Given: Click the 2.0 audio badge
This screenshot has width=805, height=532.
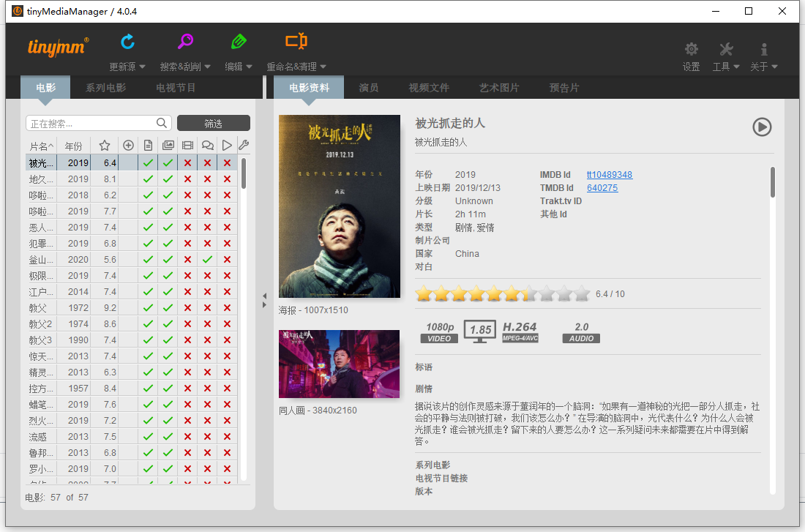Looking at the screenshot, I should [x=581, y=332].
